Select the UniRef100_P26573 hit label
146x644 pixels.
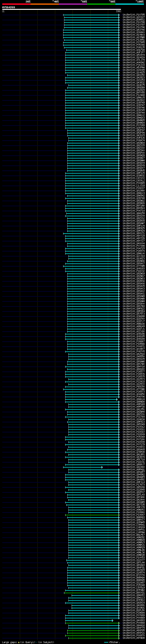pos(133,392)
